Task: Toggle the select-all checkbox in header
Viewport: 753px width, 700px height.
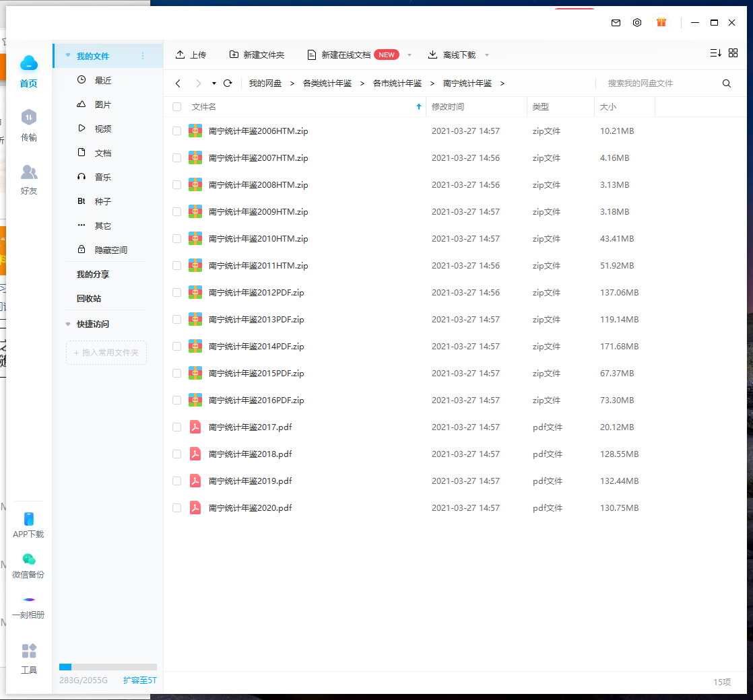Action: (176, 106)
